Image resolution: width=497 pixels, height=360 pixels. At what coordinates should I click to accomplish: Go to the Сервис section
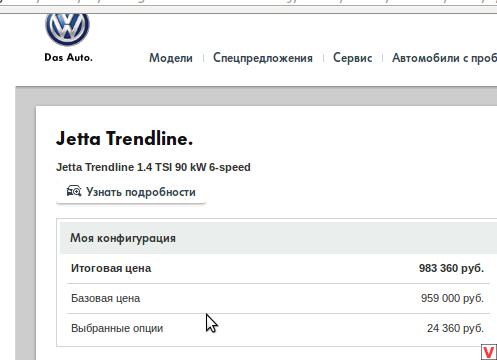(353, 58)
